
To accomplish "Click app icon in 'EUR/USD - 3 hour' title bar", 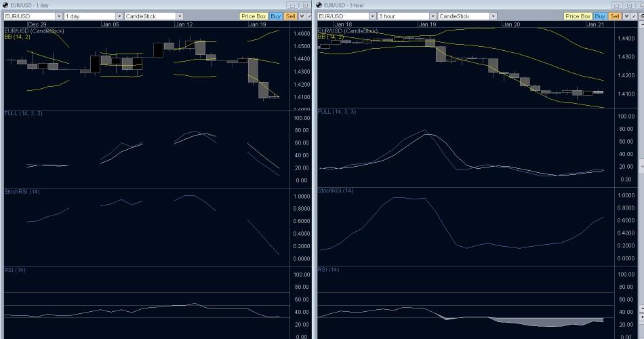I will 319,5.
